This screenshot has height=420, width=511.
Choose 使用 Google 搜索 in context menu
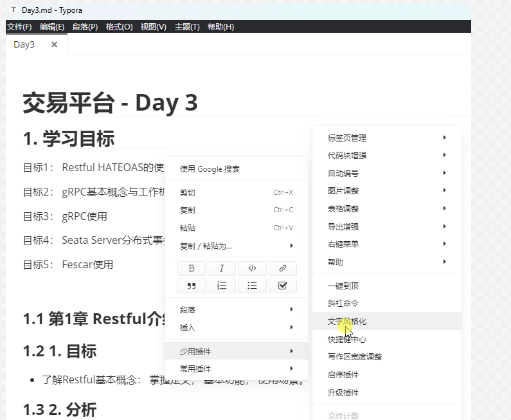(x=237, y=169)
